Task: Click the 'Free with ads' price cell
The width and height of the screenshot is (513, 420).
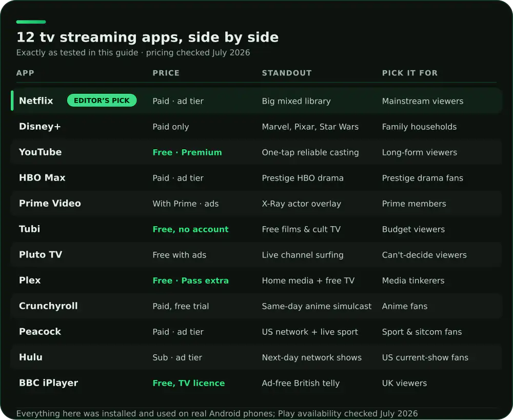Action: pos(179,255)
